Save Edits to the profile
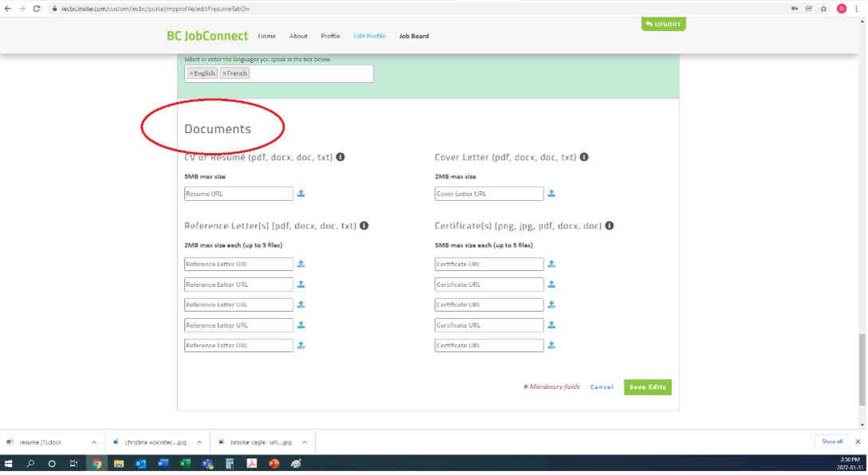This screenshot has height=475, width=868. coord(647,387)
